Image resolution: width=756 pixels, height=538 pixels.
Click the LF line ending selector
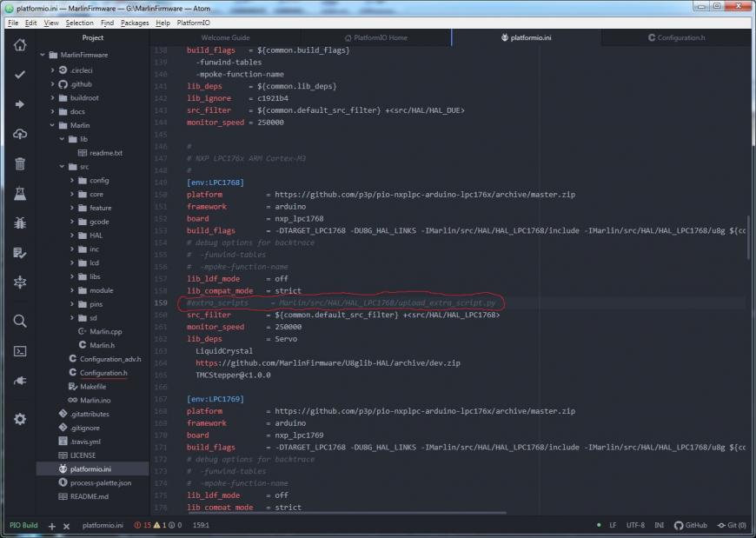(613, 525)
